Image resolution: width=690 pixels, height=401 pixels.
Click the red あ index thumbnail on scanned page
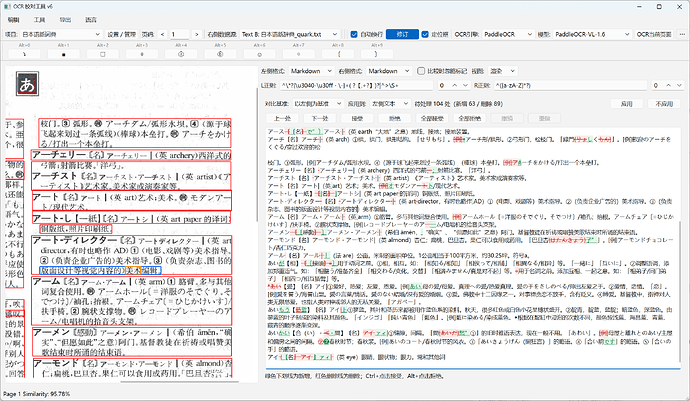(27, 84)
